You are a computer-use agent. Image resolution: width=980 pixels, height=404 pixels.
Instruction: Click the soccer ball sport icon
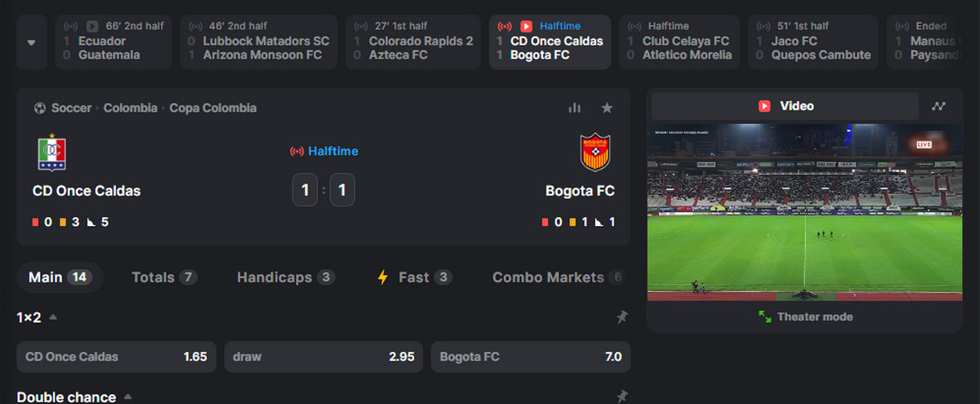click(40, 108)
